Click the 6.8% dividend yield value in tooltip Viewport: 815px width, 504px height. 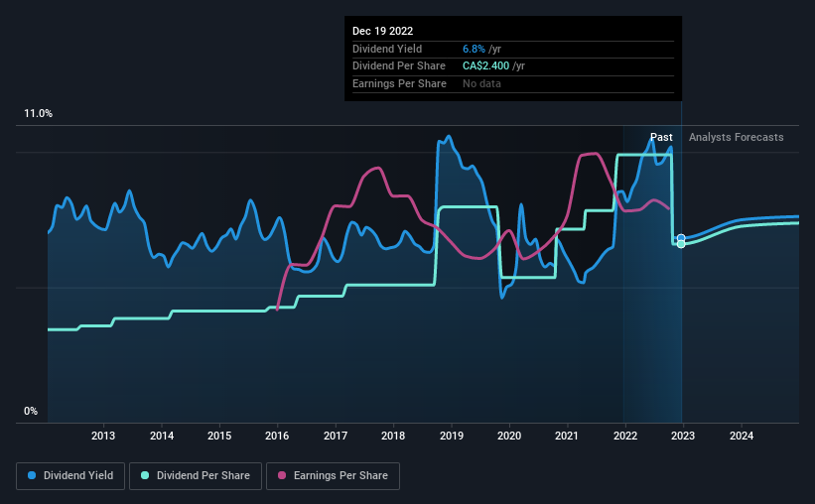(x=474, y=49)
